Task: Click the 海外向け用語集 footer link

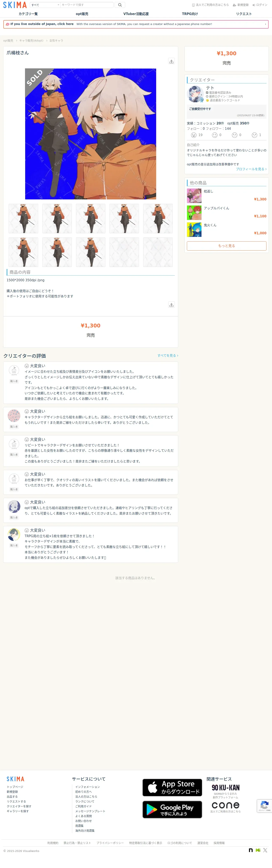Action: tap(85, 831)
